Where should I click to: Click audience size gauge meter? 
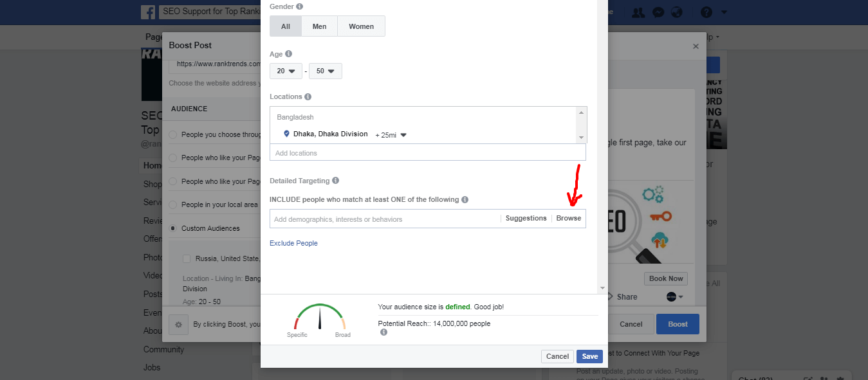click(319, 316)
